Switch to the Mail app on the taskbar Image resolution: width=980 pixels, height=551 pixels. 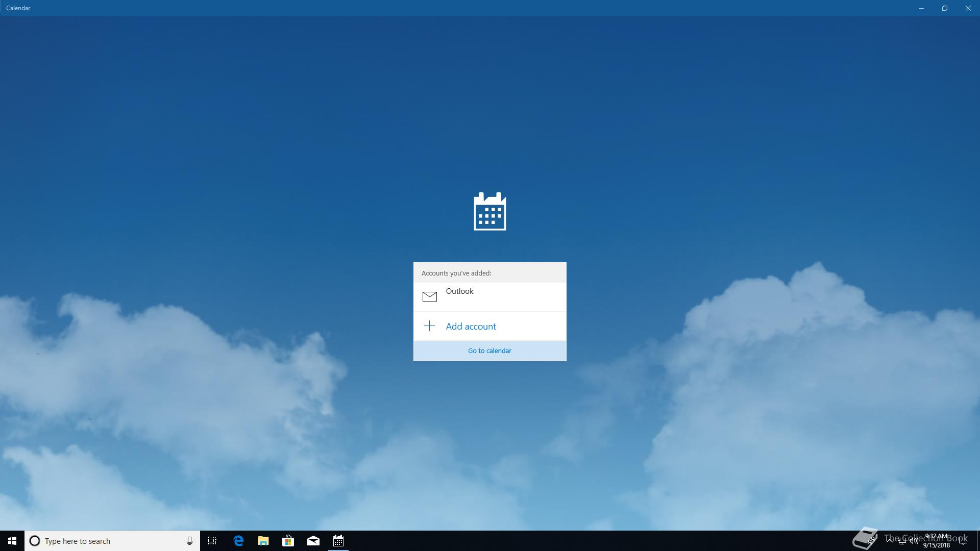click(313, 541)
